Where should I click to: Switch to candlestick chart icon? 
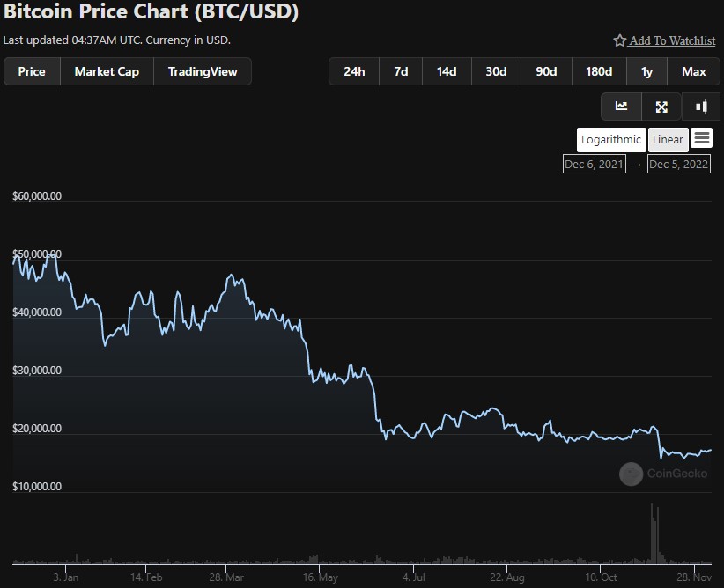pos(701,107)
